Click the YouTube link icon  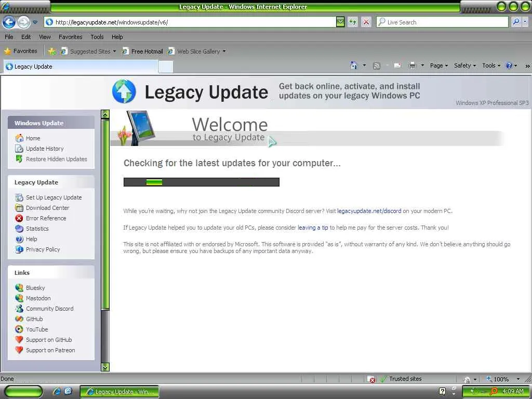point(19,329)
